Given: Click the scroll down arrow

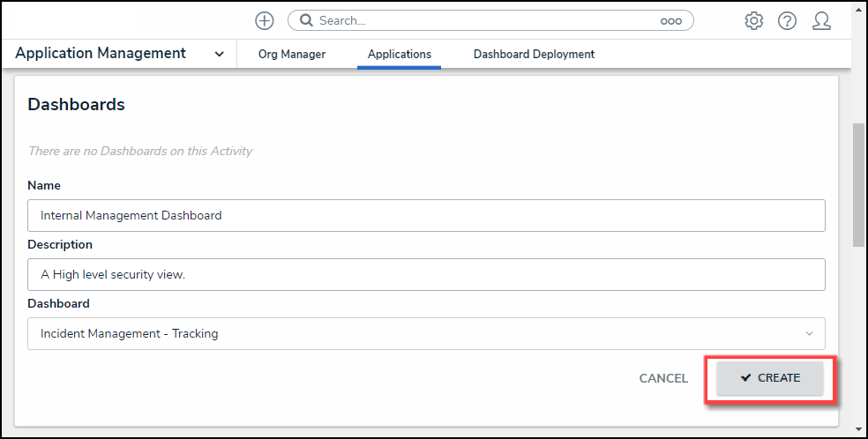Looking at the screenshot, I should click(x=858, y=429).
